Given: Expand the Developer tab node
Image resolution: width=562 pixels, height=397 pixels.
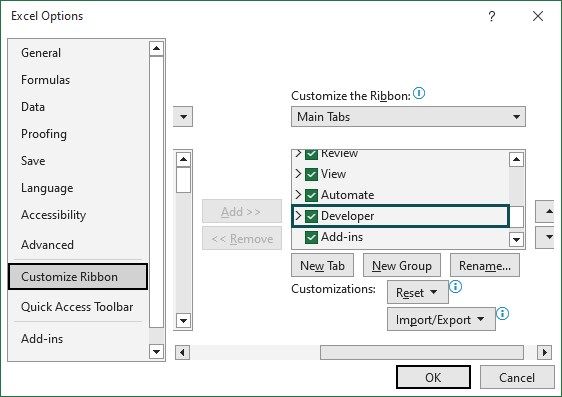Looking at the screenshot, I should 298,216.
